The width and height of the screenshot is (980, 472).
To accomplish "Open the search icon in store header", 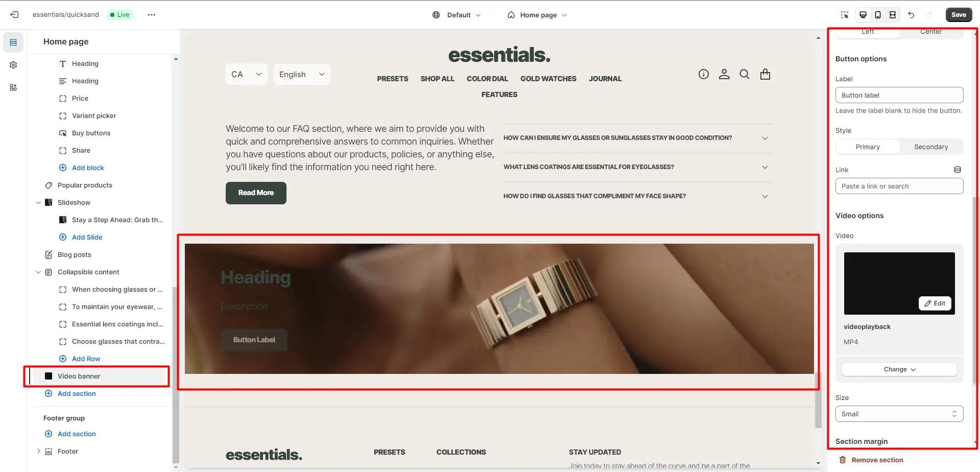I will [x=745, y=75].
